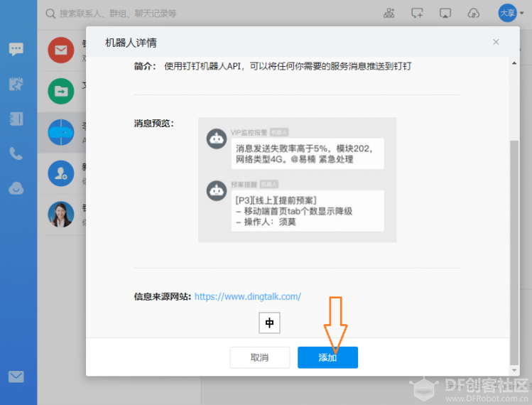Open the Phone call sidebar icon
The image size is (532, 405).
16,153
